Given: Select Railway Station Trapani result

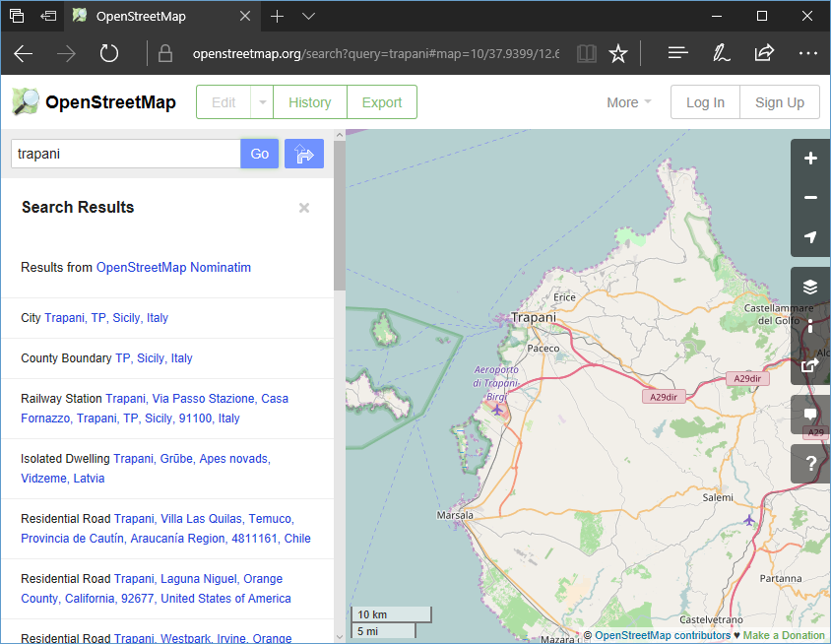Looking at the screenshot, I should coord(167,408).
